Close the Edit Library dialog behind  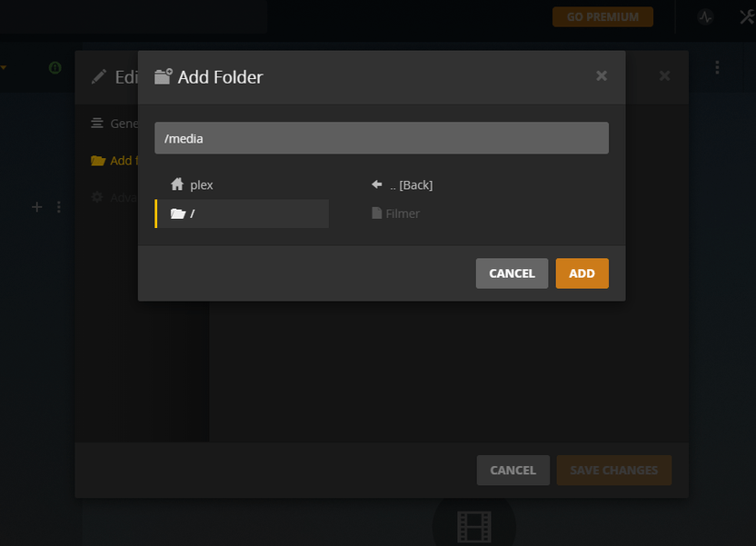point(664,75)
